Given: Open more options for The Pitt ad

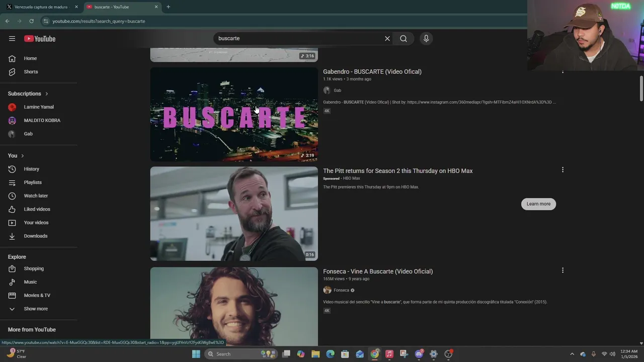Looking at the screenshot, I should [x=562, y=170].
